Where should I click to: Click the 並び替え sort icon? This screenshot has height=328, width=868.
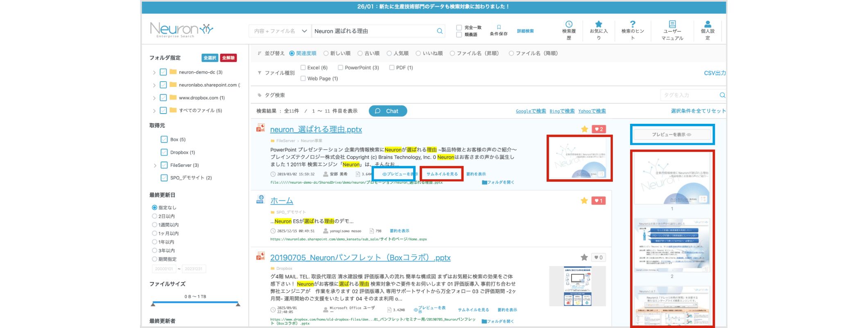pyautogui.click(x=260, y=53)
